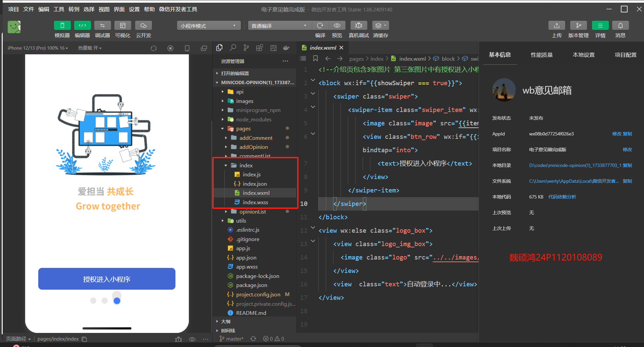Open local directory path link
This screenshot has height=347, width=644.
pos(575,165)
